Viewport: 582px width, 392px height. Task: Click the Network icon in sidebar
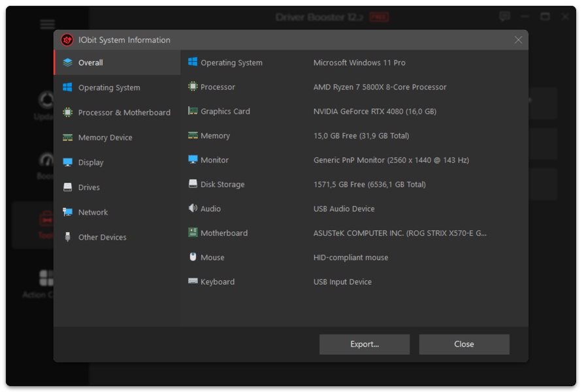tap(68, 212)
